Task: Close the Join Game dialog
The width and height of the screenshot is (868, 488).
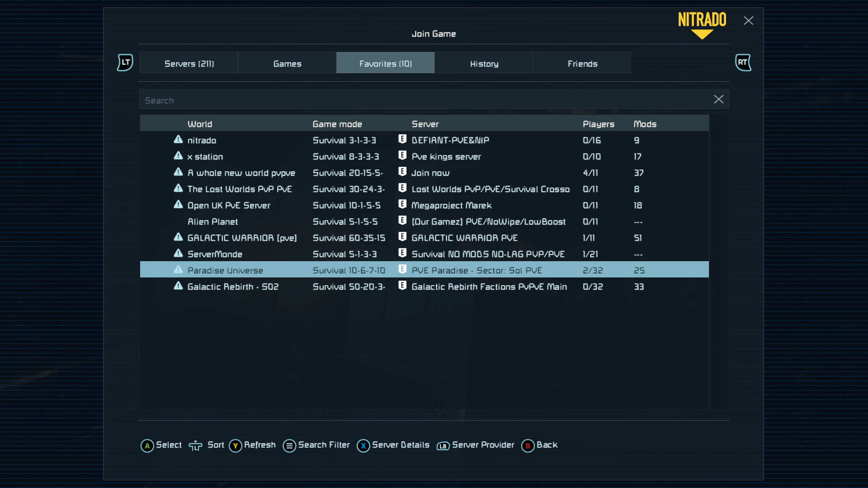Action: [x=748, y=21]
